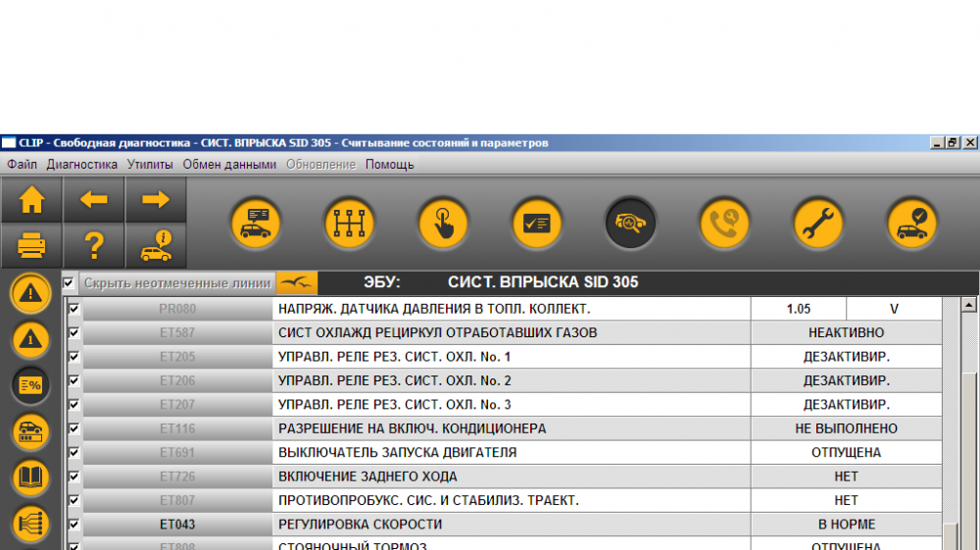
Task: Open the Файл menu
Action: tap(22, 165)
